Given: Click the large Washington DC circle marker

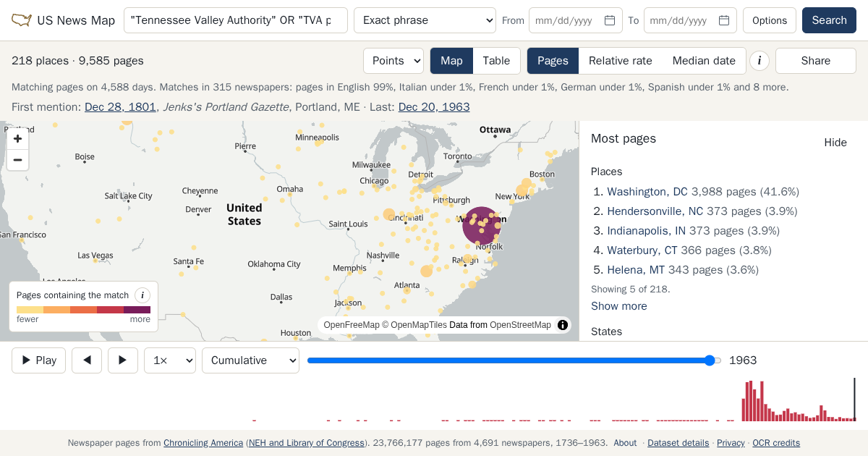Looking at the screenshot, I should click(481, 226).
